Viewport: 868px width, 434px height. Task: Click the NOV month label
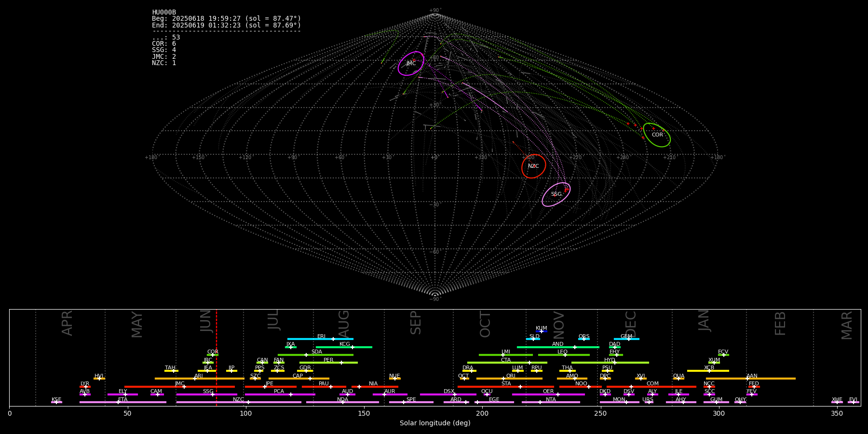pyautogui.click(x=559, y=325)
